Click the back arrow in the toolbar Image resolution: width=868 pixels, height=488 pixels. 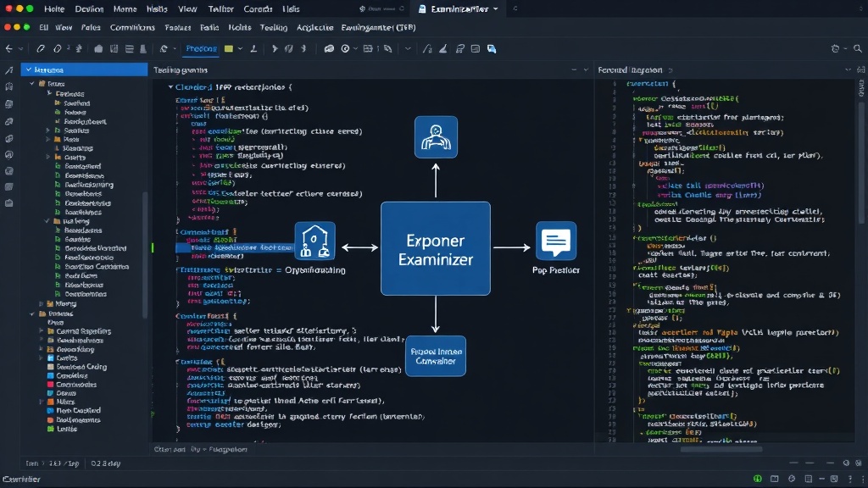click(x=8, y=48)
